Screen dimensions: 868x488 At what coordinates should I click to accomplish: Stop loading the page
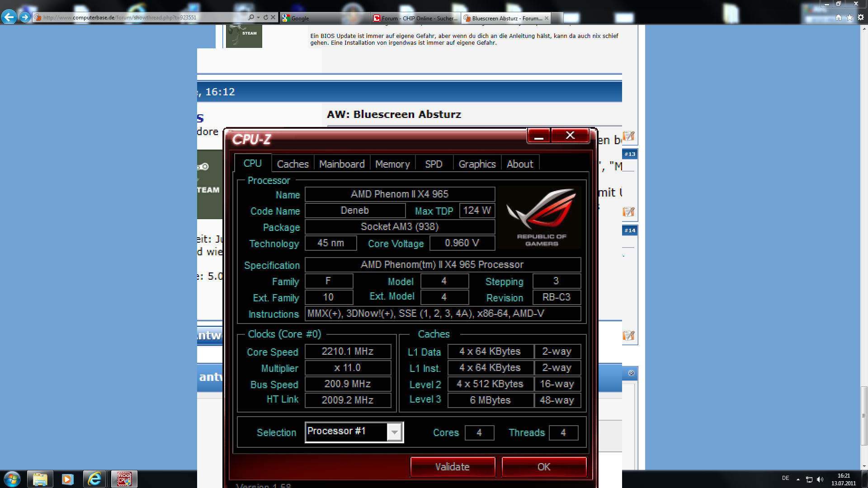(x=273, y=17)
